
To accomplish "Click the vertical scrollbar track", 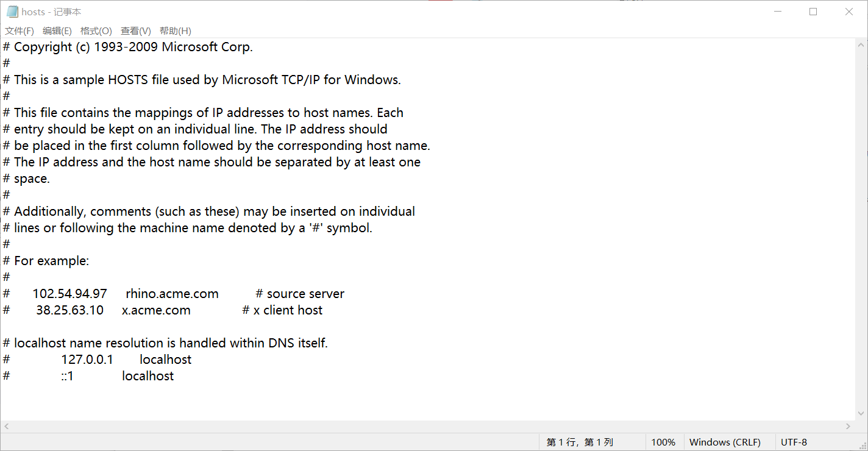I will (862, 230).
